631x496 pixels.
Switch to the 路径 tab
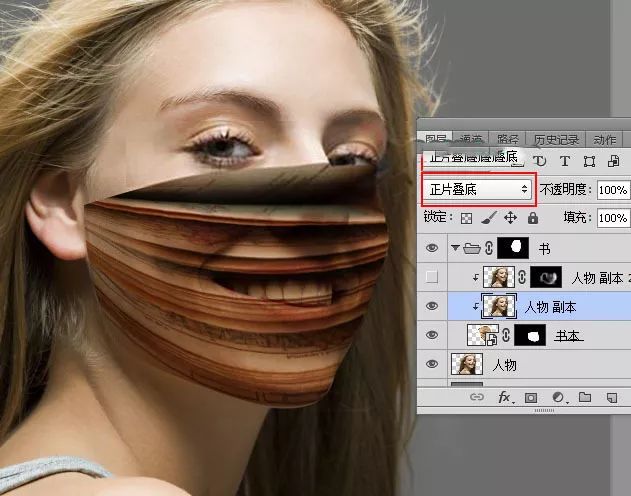(x=507, y=139)
